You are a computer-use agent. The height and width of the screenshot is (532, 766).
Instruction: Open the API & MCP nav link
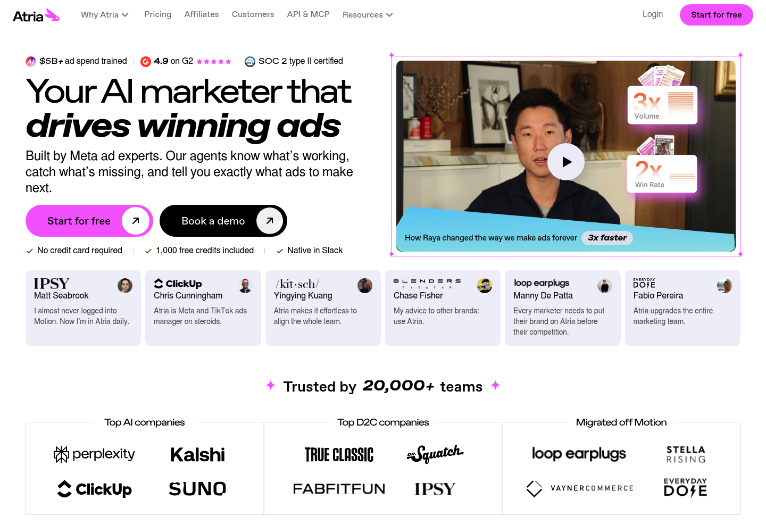309,14
